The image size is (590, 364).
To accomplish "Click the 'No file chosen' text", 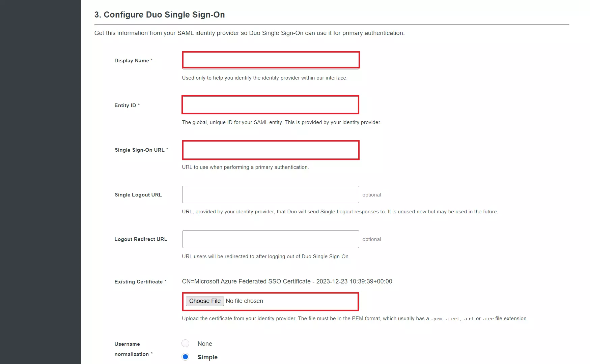I will click(244, 301).
